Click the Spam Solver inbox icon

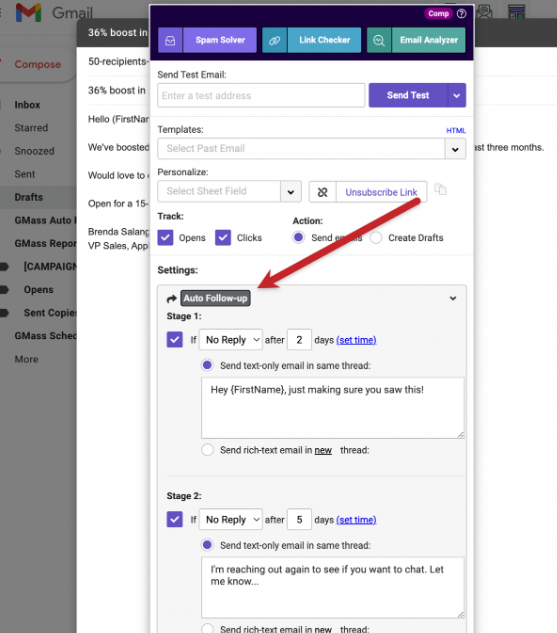170,40
